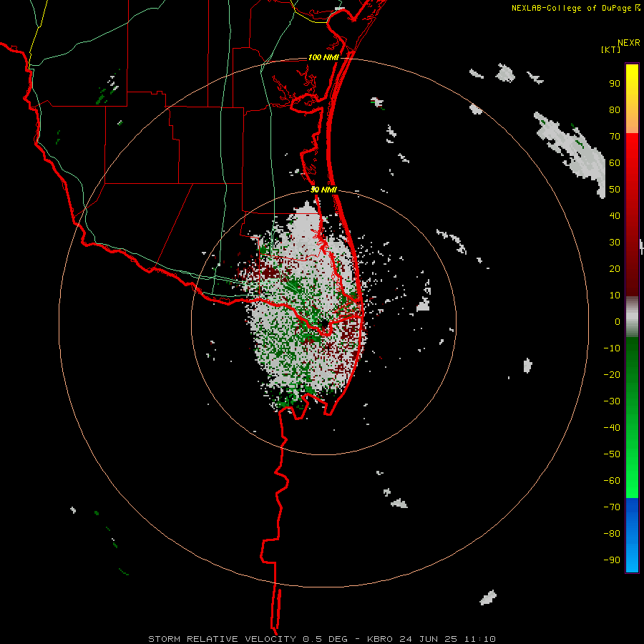Image resolution: width=644 pixels, height=644 pixels.
Task: Click the 30 value on the velocity scale
Action: pos(615,243)
